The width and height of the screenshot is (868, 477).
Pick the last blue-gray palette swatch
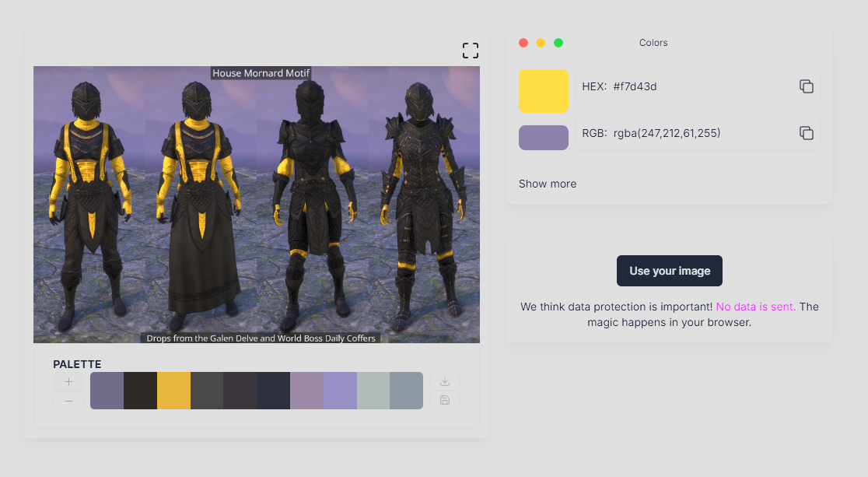[x=406, y=391]
